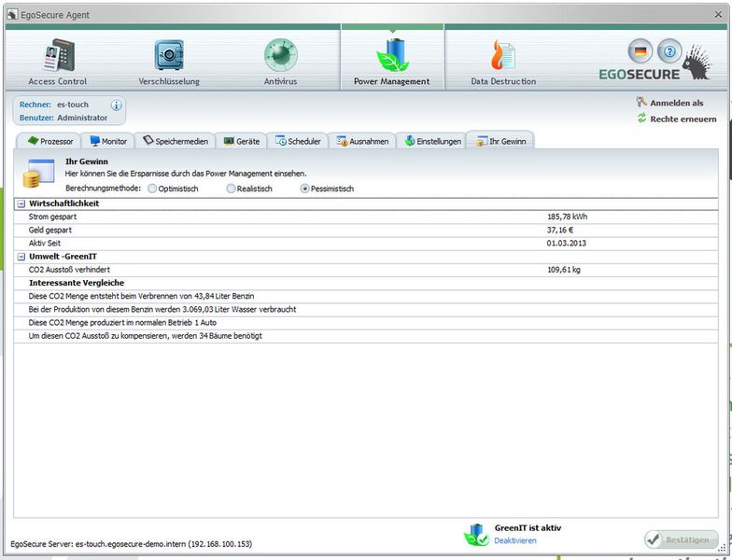
Task: Click the Rechte erneuern link
Action: (683, 119)
